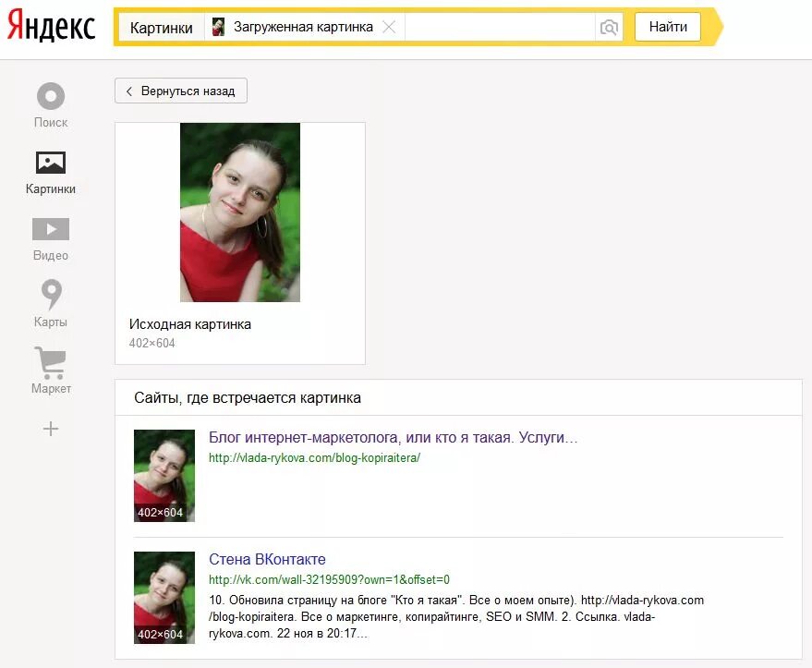Open the Видео sidebar icon

click(51, 229)
